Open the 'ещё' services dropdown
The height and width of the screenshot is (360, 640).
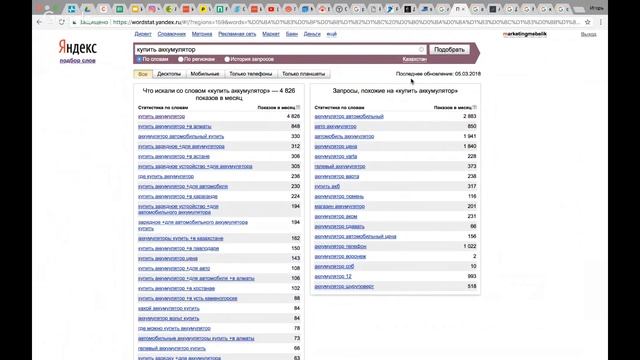tap(331, 34)
